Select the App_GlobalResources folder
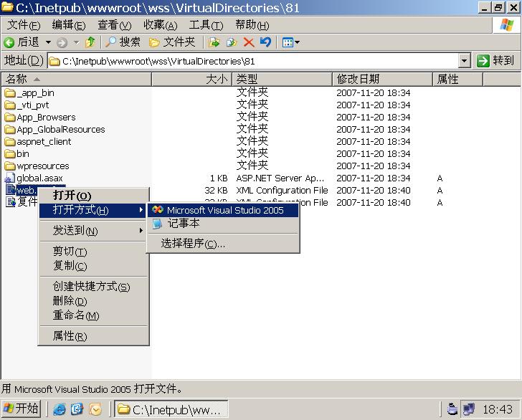The height and width of the screenshot is (420, 522). click(60, 130)
